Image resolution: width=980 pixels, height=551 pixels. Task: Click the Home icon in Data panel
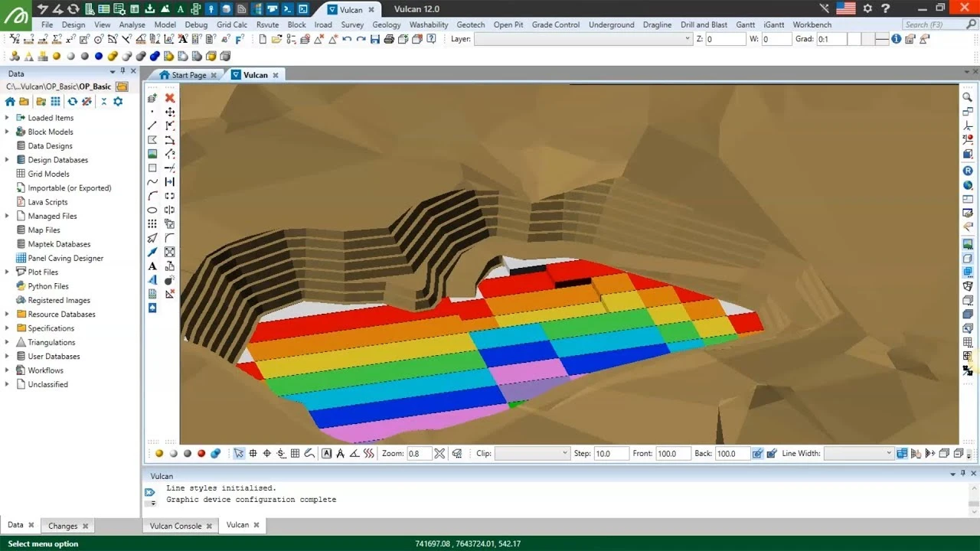[x=10, y=102]
